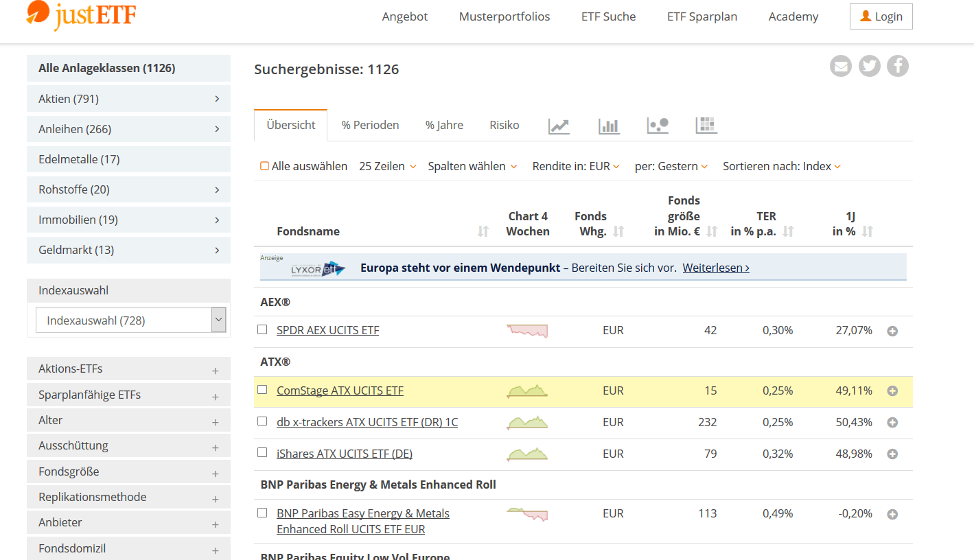Open the heatmap grid view icon
Viewport: 974px width, 560px height.
point(706,126)
